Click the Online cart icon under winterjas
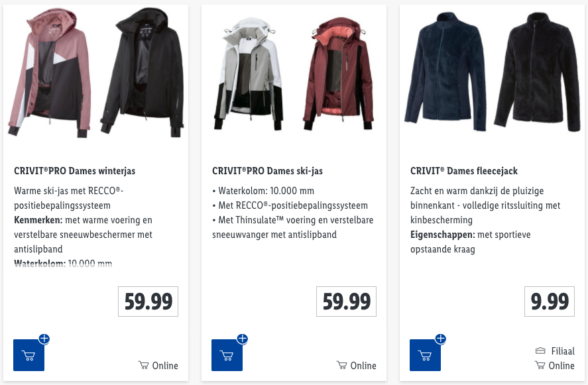Viewport: 588px width, 385px height. tap(144, 365)
